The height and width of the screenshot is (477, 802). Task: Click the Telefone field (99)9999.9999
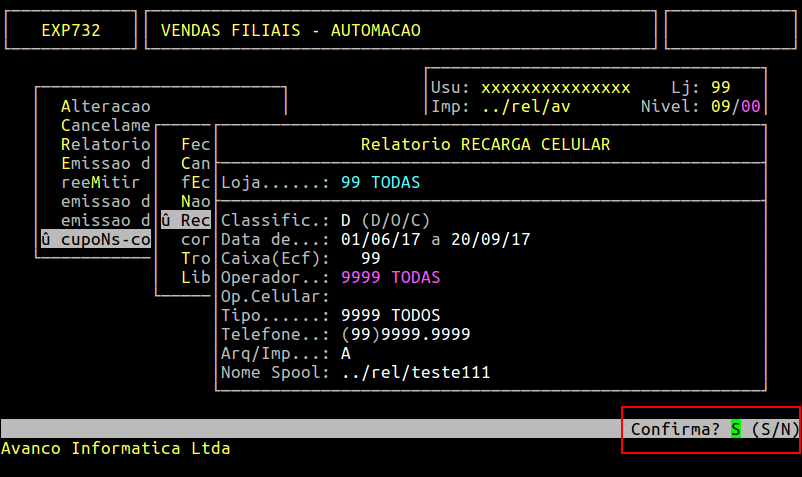pyautogui.click(x=405, y=334)
